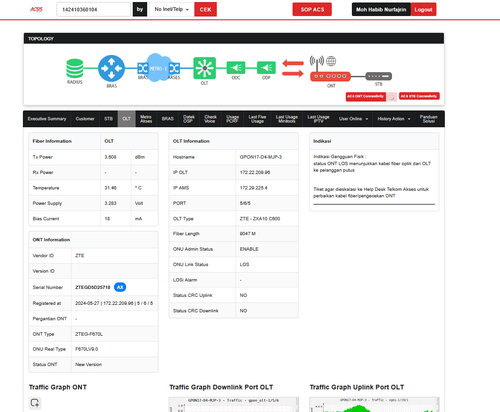
Task: Click the ODC splitter icon
Action: pos(236,68)
